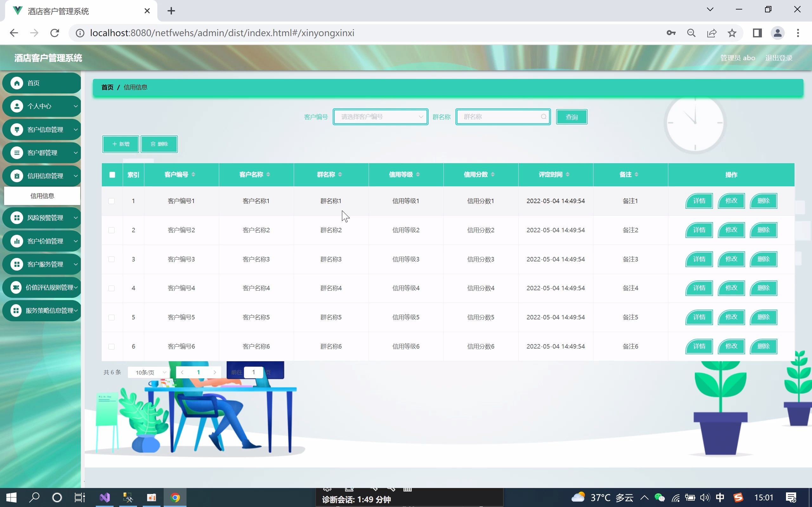This screenshot has height=507, width=812.
Task: Open the 首页 home icon in sidebar
Action: pos(17,83)
